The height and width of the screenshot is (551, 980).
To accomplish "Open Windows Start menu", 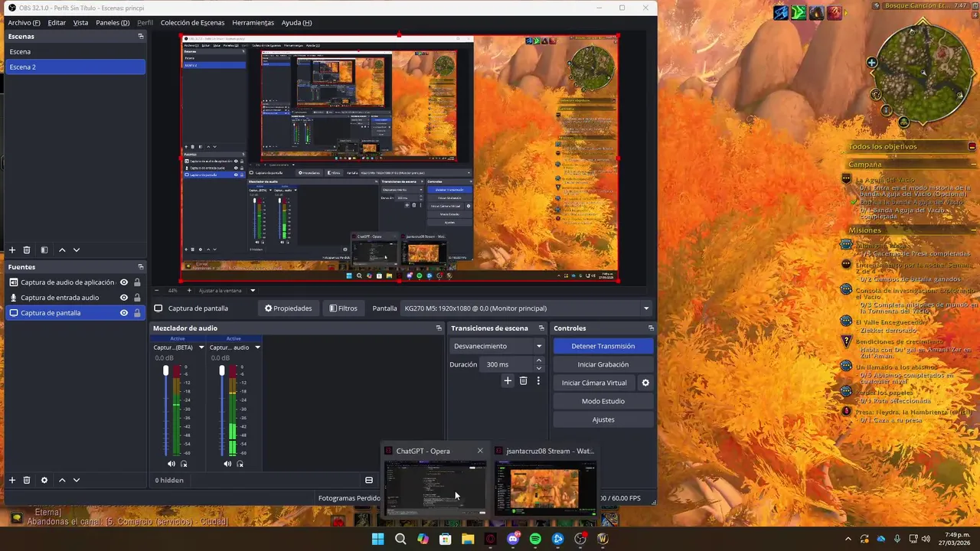I will pyautogui.click(x=377, y=539).
